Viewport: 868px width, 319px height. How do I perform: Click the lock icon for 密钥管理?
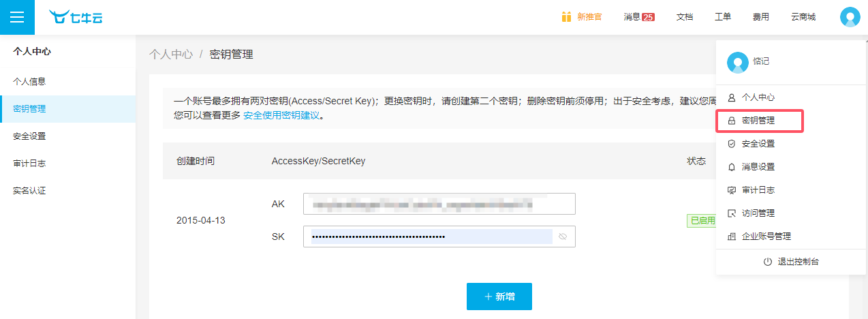(732, 121)
